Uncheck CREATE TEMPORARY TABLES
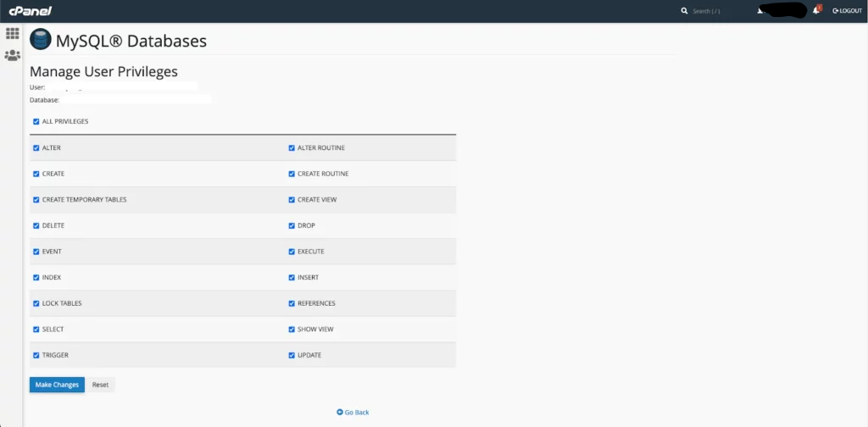 (36, 200)
